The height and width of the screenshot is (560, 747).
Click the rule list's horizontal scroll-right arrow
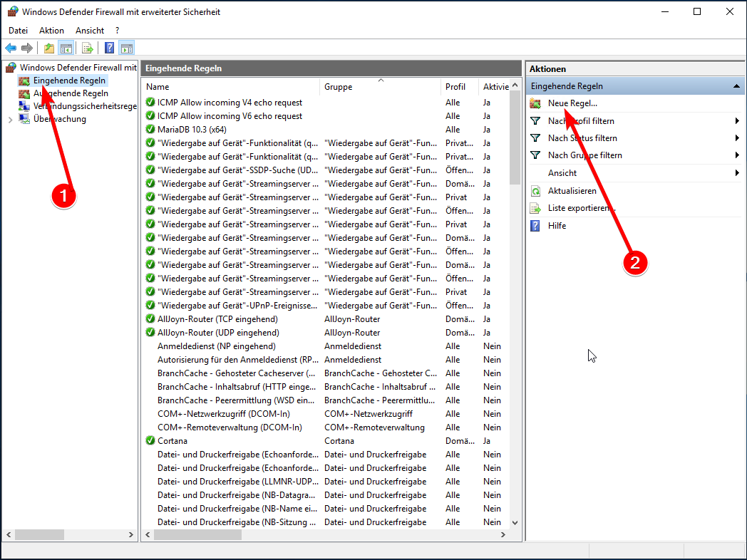pos(503,535)
